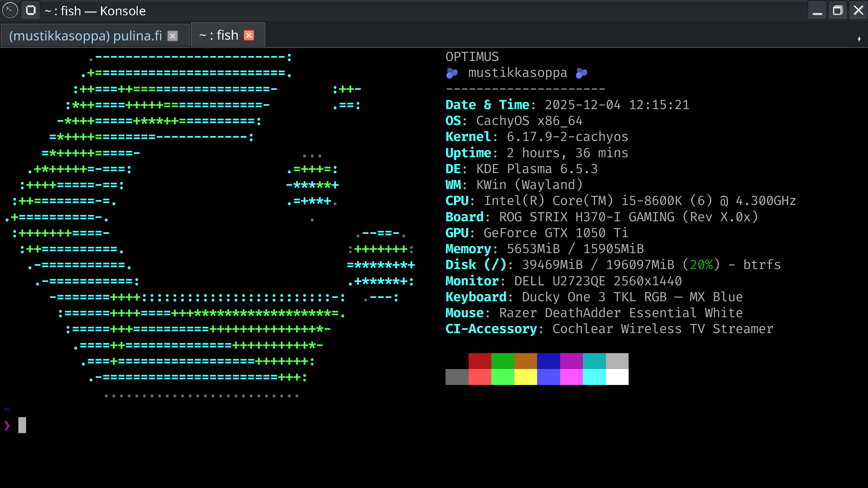Click the terminal cursor at the prompt
Image resolution: width=868 pixels, height=488 pixels.
[x=22, y=425]
